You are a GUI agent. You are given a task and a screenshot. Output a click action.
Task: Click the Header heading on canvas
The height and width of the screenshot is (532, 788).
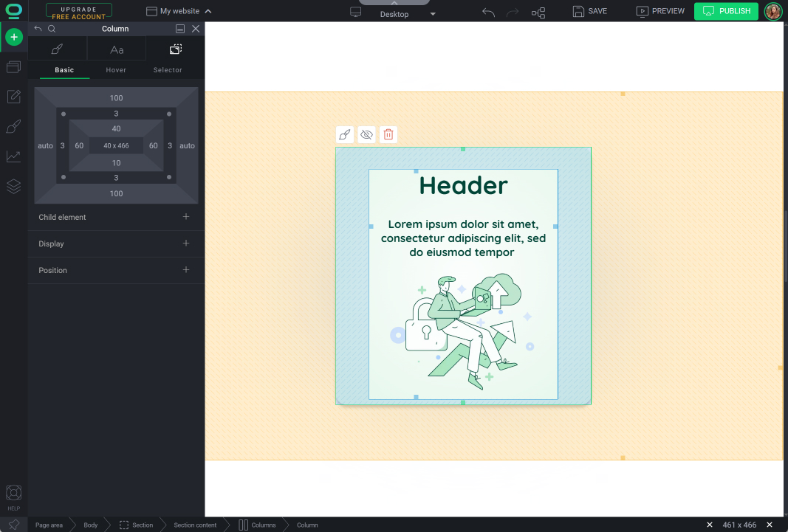click(463, 185)
